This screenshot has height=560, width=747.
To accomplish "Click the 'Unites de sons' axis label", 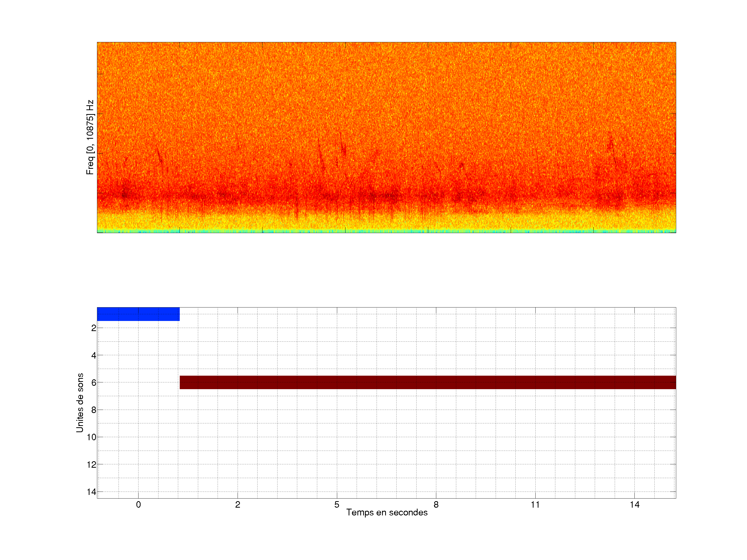I will coord(80,403).
